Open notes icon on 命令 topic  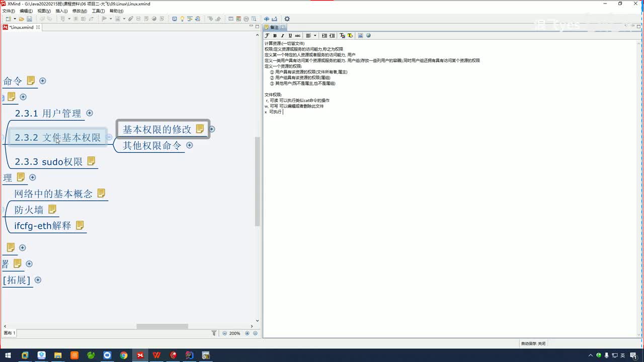point(31,80)
